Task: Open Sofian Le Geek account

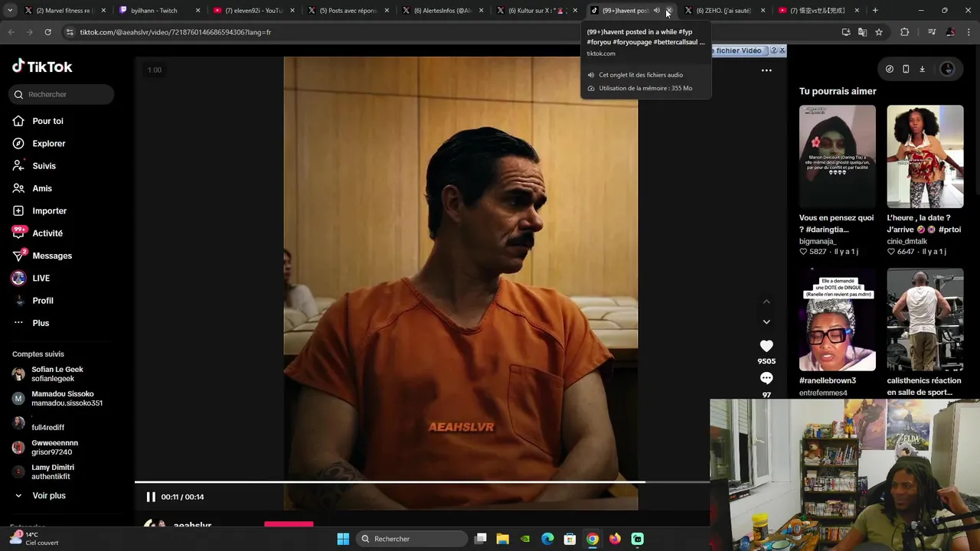Action: click(x=57, y=374)
